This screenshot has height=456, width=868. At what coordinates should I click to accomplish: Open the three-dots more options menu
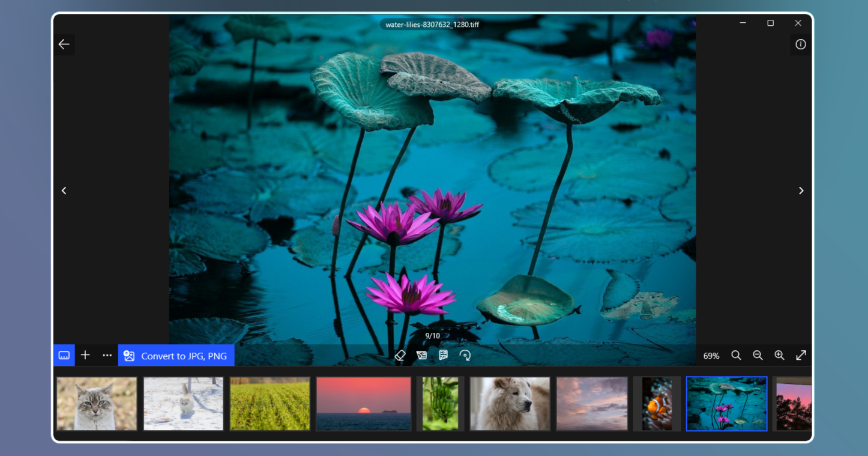click(x=107, y=355)
